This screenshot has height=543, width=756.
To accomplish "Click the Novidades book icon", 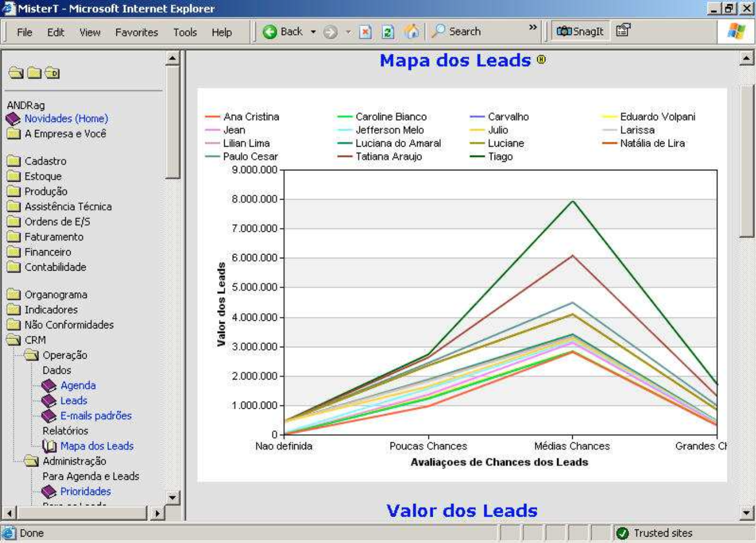I will point(13,119).
